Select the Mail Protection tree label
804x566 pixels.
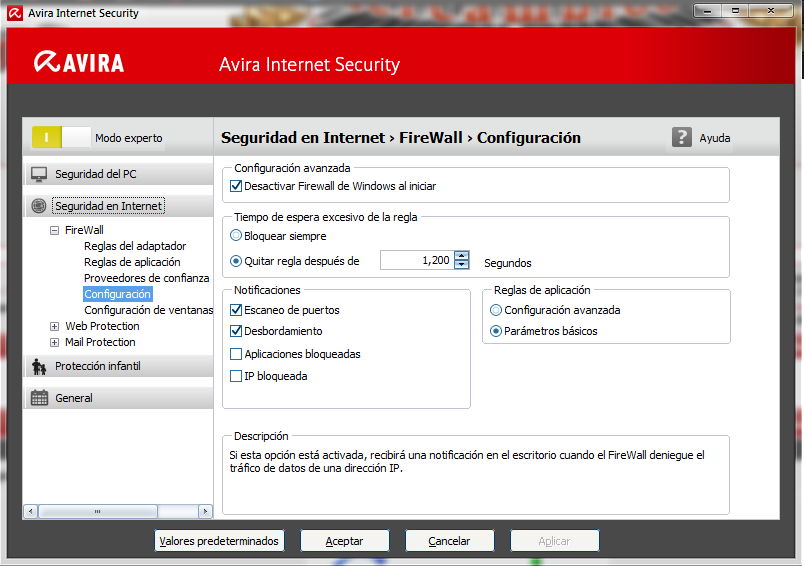pos(100,342)
